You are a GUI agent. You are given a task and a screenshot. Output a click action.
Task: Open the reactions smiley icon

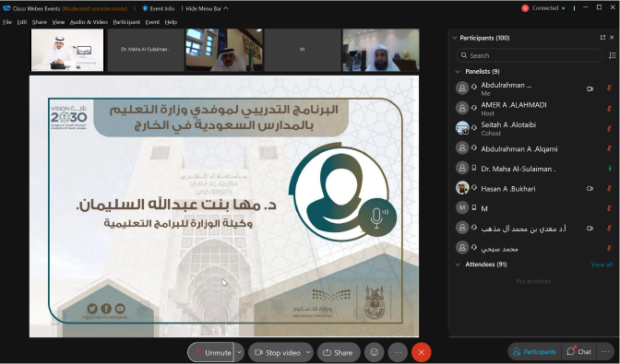pyautogui.click(x=374, y=353)
